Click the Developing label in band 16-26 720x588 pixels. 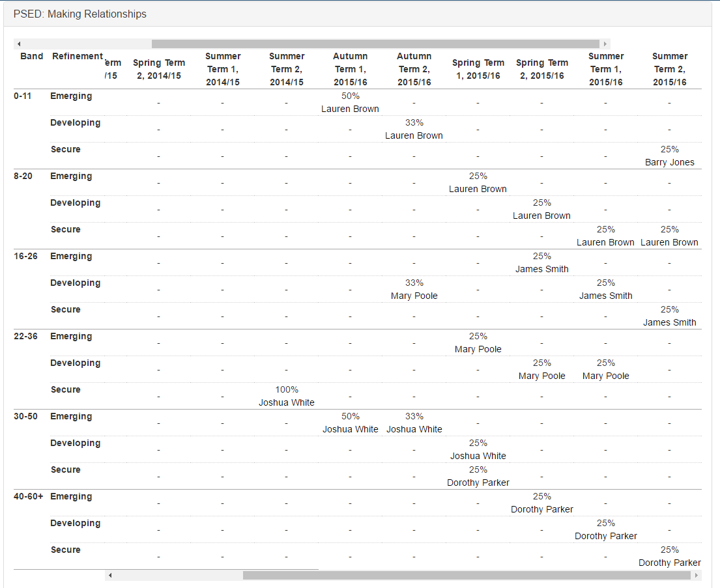(x=76, y=283)
